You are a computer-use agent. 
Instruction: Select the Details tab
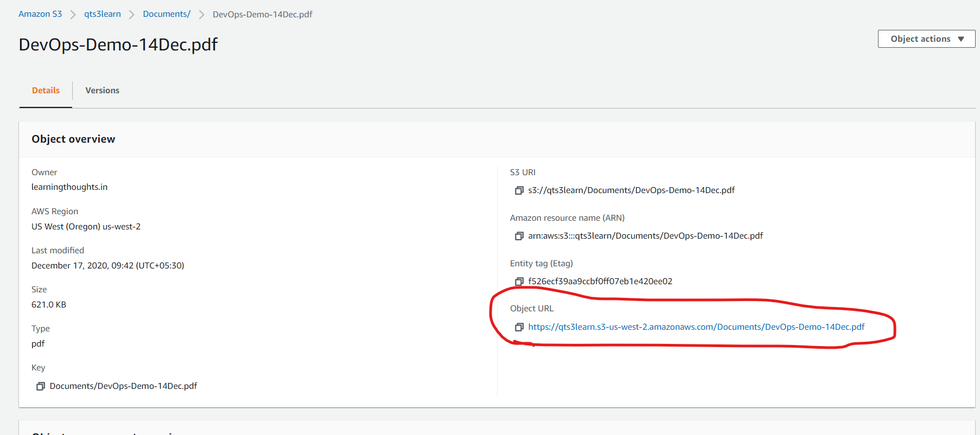point(46,91)
